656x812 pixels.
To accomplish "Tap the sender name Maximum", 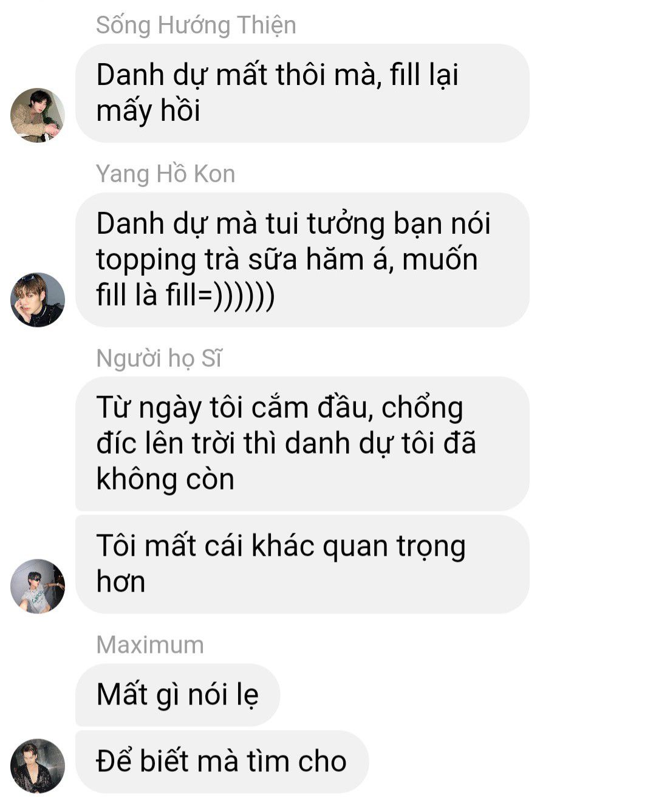I will (150, 645).
